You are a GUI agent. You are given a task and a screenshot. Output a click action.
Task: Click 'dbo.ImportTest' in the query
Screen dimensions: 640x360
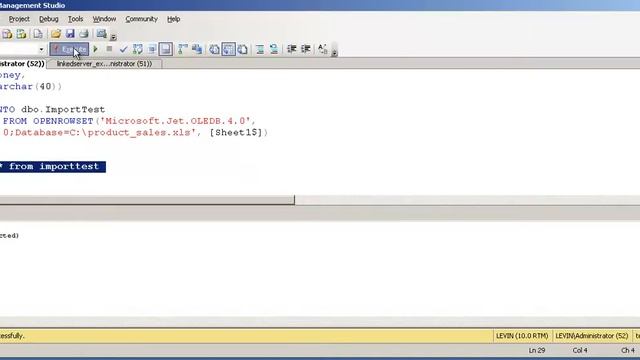pyautogui.click(x=63, y=109)
